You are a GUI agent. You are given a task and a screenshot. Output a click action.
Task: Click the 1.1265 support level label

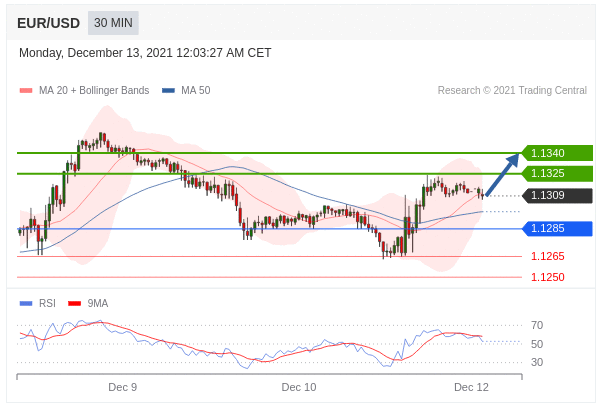(x=548, y=256)
